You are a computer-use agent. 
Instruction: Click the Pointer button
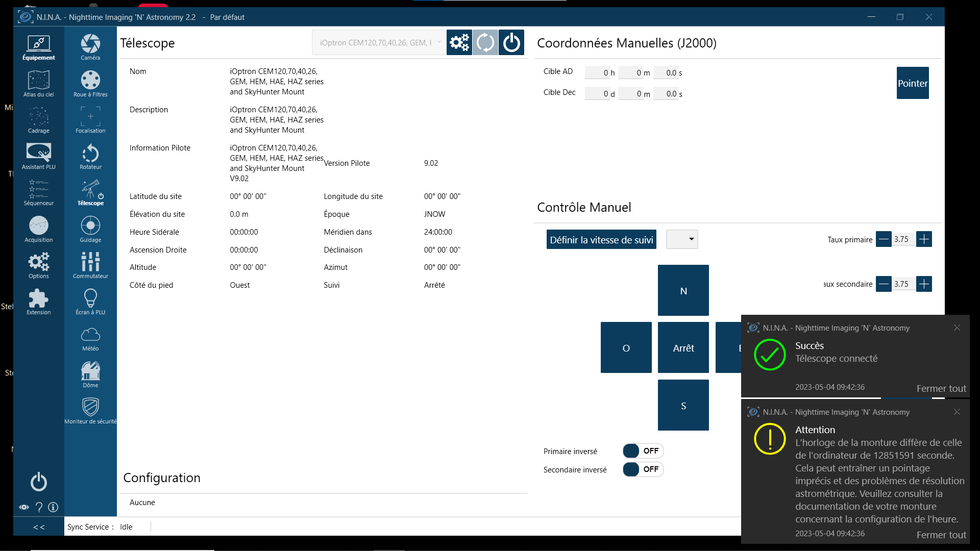(x=913, y=83)
